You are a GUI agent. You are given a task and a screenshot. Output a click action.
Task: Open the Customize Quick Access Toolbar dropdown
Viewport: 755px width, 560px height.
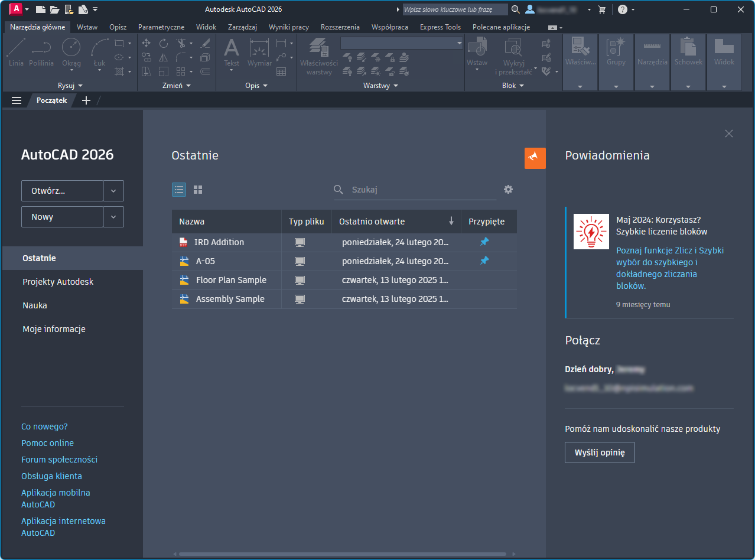(x=95, y=9)
